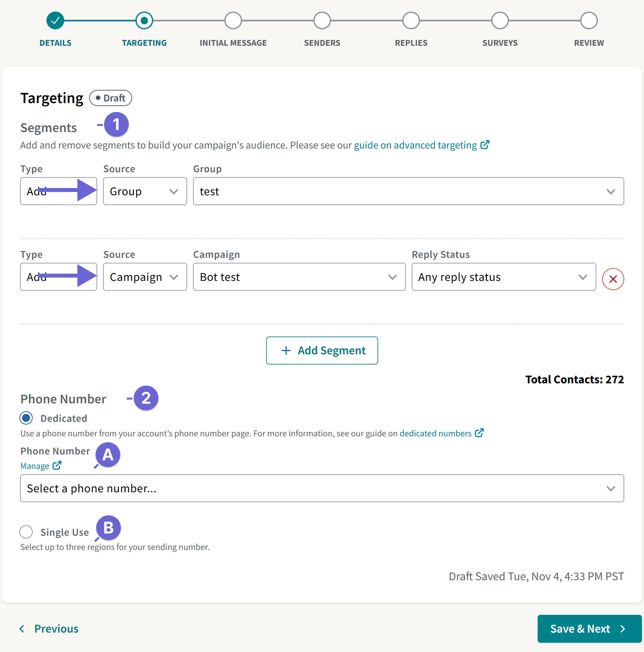Image resolution: width=644 pixels, height=652 pixels.
Task: Open the Reply Status dropdown
Action: [504, 277]
